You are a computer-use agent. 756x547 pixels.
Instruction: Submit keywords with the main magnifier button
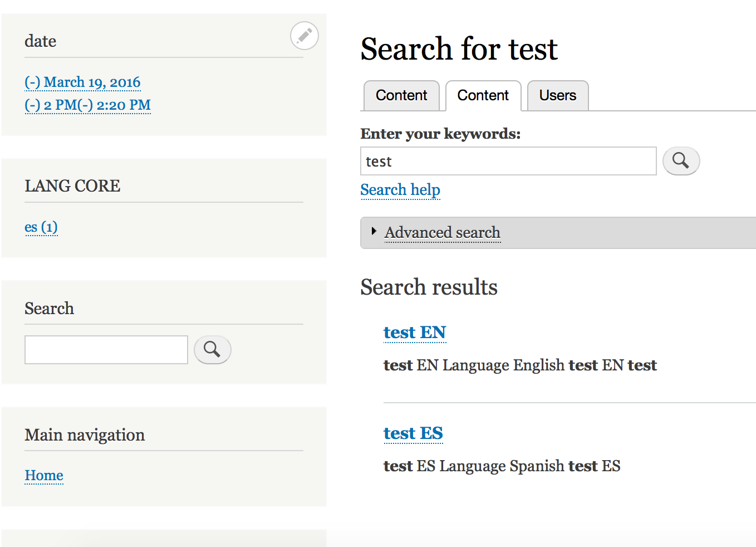[x=680, y=161]
